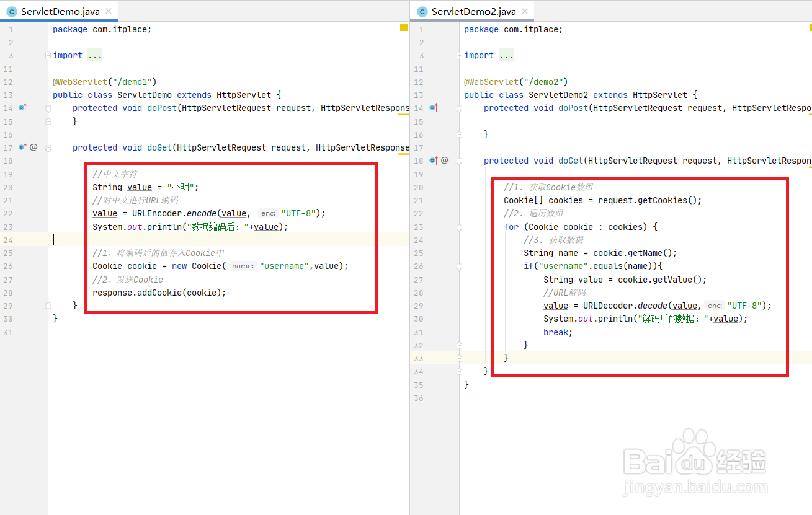Click the name: parameter hint in Cookie constructor
The image size is (812, 515).
(243, 266)
